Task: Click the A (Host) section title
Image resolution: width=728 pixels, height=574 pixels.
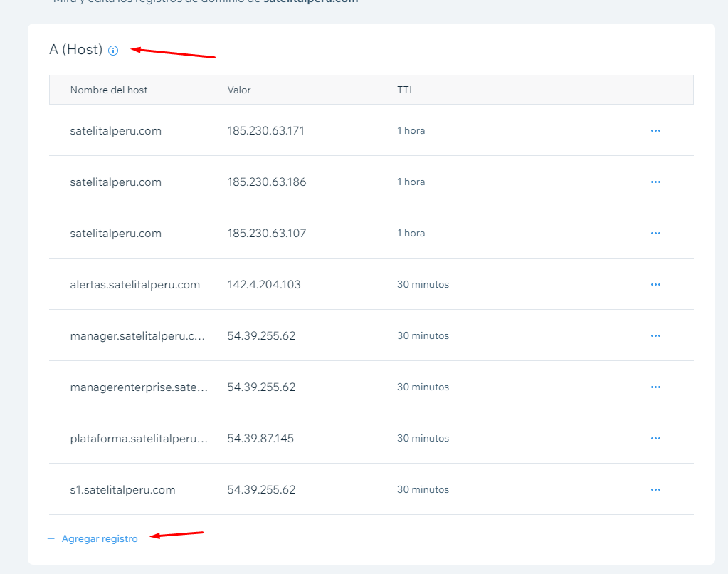Action: [x=76, y=51]
